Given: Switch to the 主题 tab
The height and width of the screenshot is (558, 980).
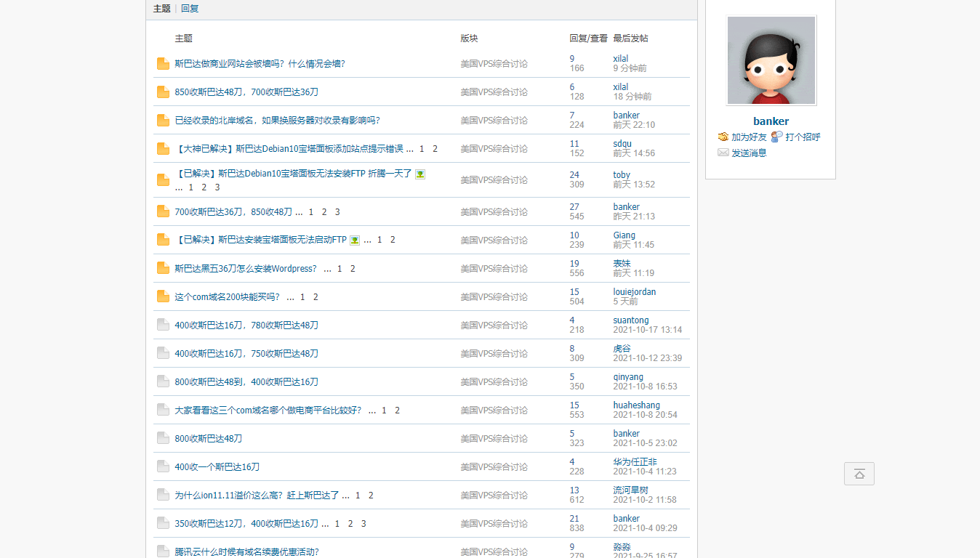Looking at the screenshot, I should click(x=161, y=9).
